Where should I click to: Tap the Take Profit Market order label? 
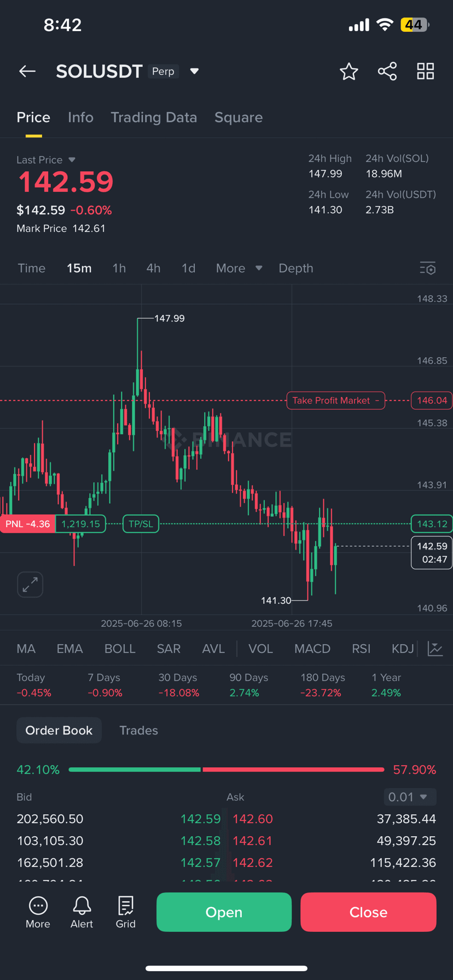click(336, 400)
